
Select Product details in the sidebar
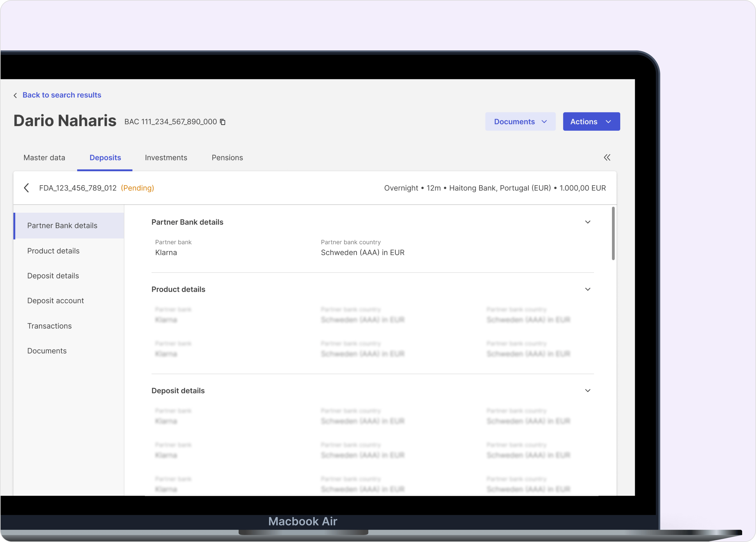tap(53, 251)
